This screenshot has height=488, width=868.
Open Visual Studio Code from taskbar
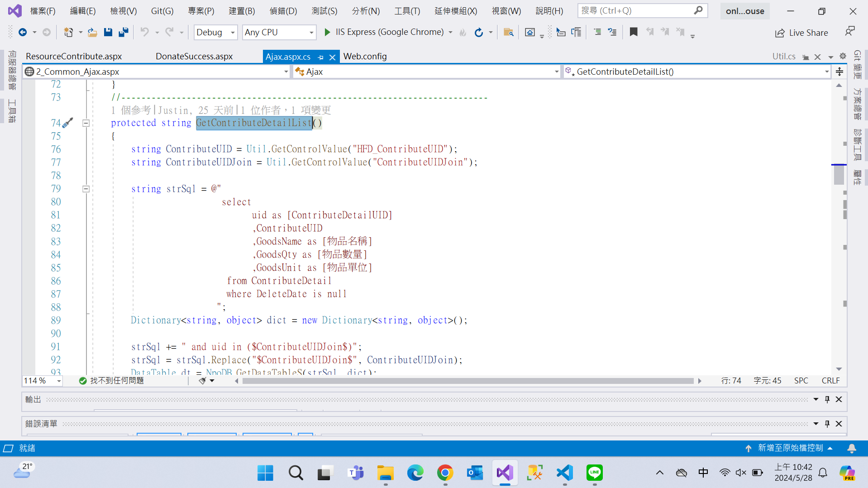(564, 473)
